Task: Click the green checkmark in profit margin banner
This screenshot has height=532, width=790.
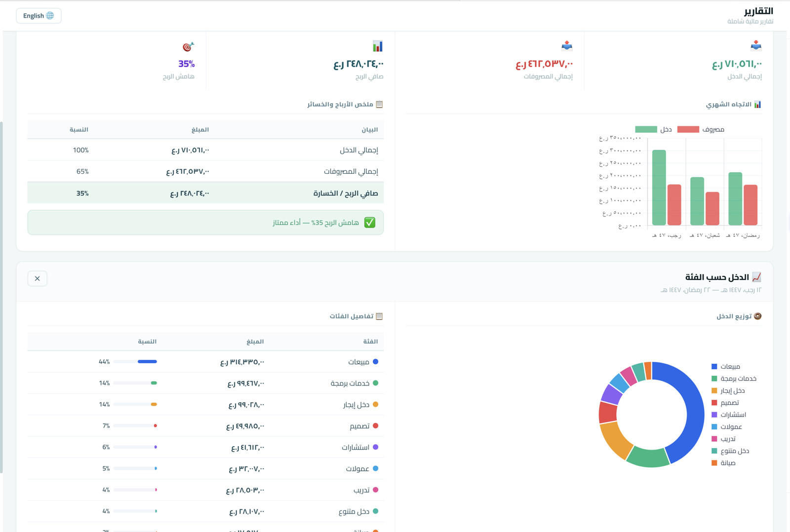Action: [x=370, y=223]
